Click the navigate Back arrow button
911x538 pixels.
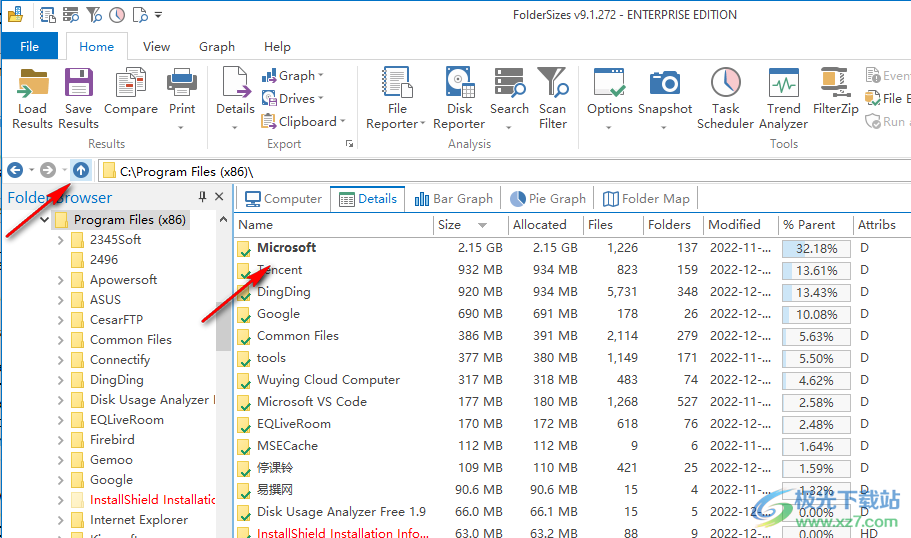click(x=15, y=170)
